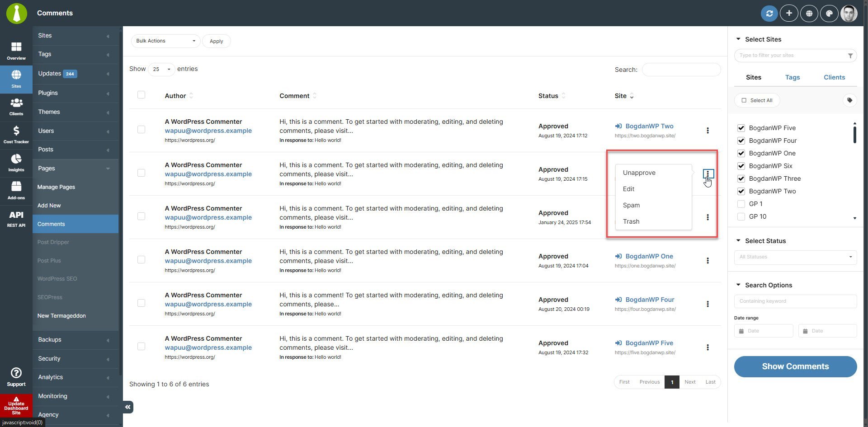Image resolution: width=868 pixels, height=427 pixels.
Task: Click the tag icon beside Select All
Action: pyautogui.click(x=850, y=100)
